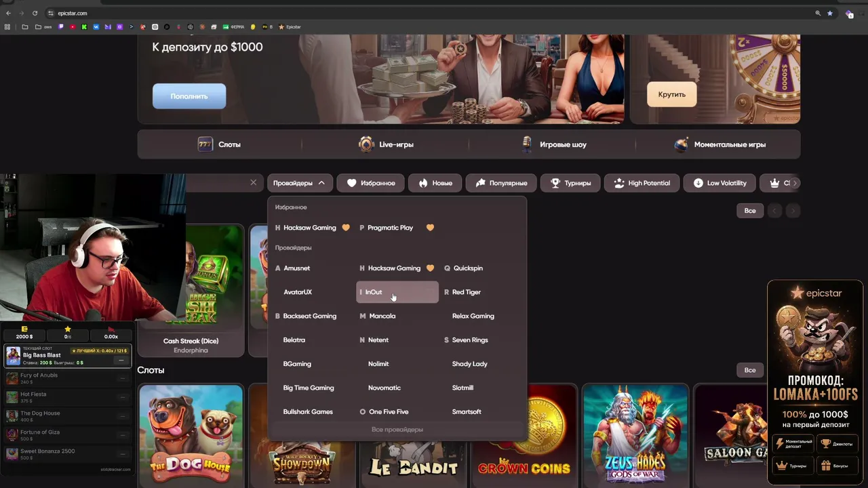
Task: Open the Zeus vs Hades slot thumbnail
Action: click(635, 435)
